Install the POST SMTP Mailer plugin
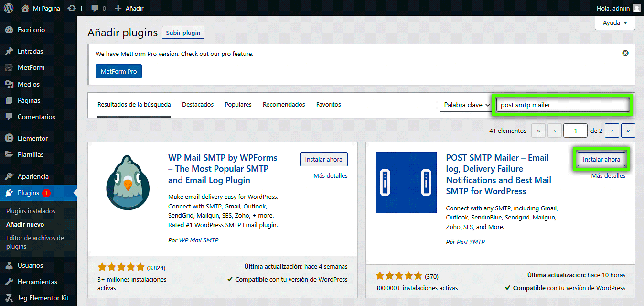The width and height of the screenshot is (644, 306). pyautogui.click(x=601, y=160)
